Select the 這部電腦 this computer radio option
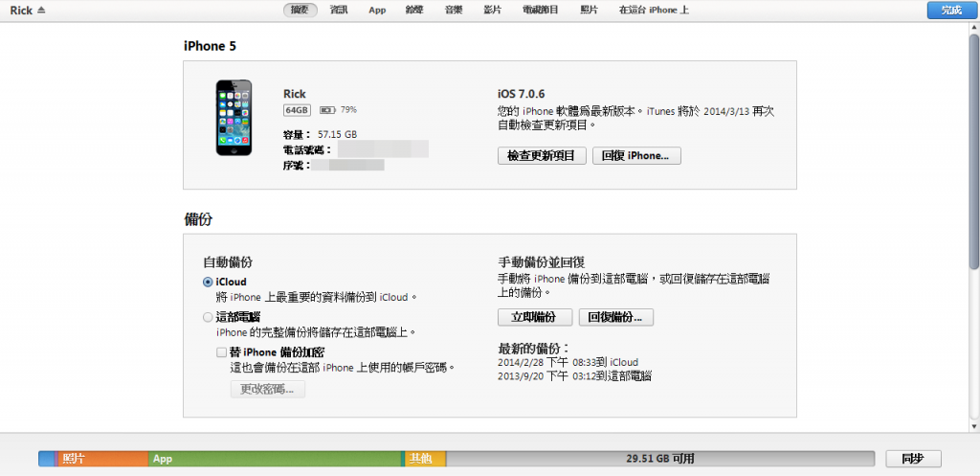The image size is (980, 476). 208,317
